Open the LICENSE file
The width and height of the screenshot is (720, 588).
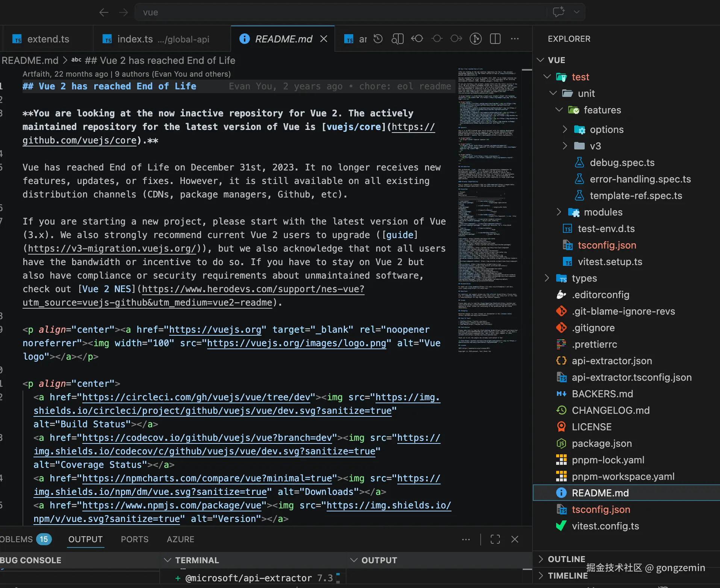592,427
